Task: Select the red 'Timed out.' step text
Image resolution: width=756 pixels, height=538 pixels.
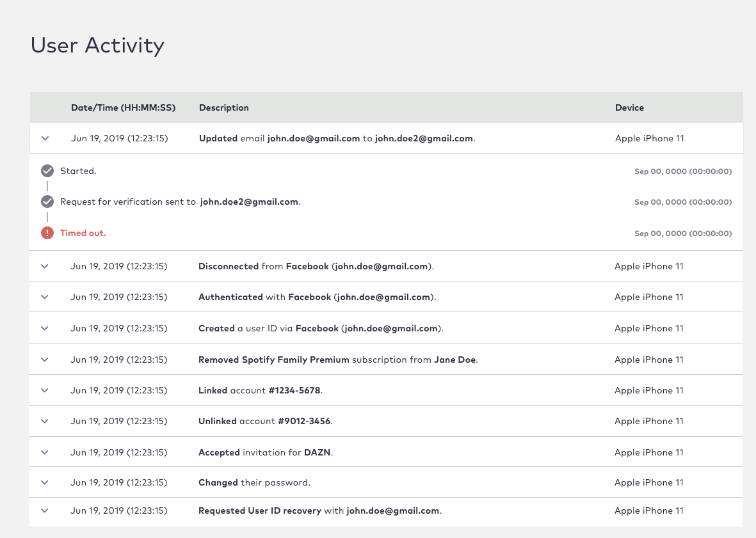Action: (83, 233)
